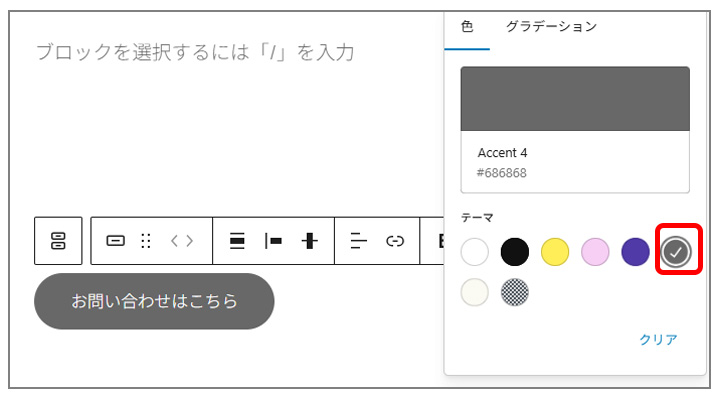Click the お問い合わせはこちら button
The width and height of the screenshot is (718, 401).
point(154,301)
